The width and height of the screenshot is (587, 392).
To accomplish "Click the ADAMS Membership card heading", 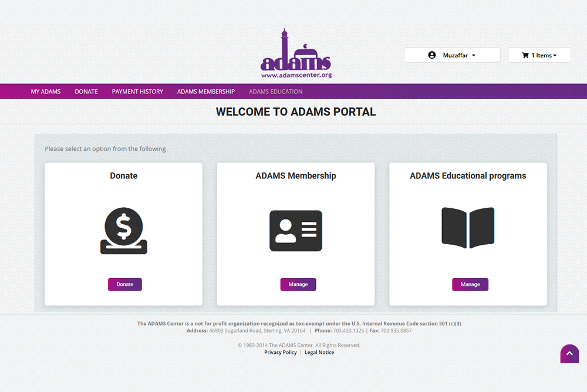I will click(296, 175).
